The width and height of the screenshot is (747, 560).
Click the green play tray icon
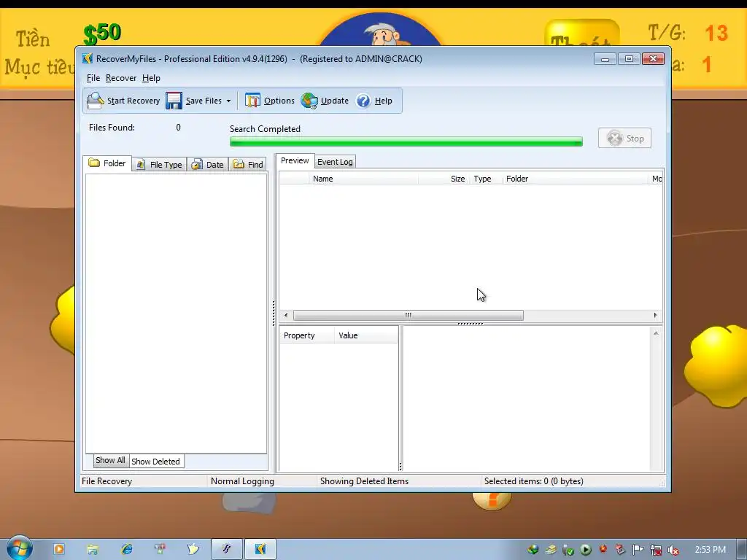coord(586,550)
